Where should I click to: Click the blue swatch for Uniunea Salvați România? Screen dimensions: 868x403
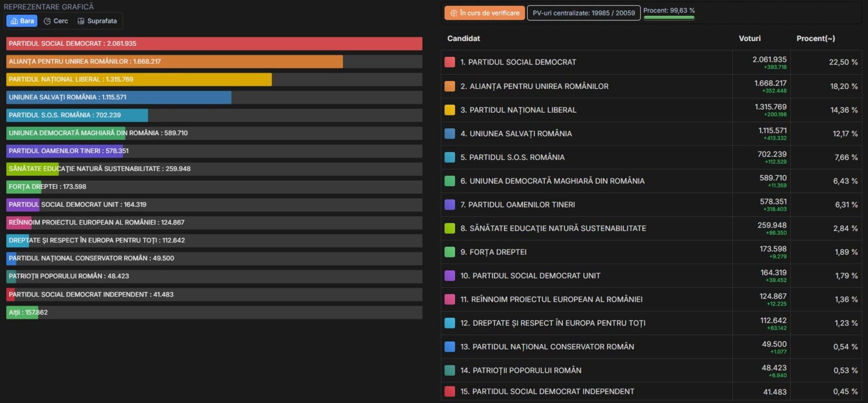point(449,133)
